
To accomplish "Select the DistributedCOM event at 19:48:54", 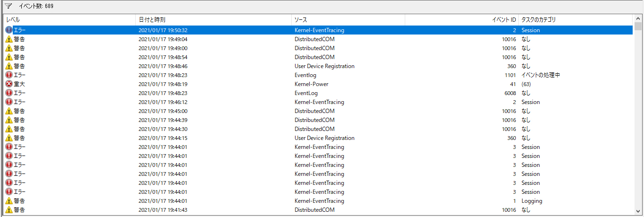I will point(314,57).
